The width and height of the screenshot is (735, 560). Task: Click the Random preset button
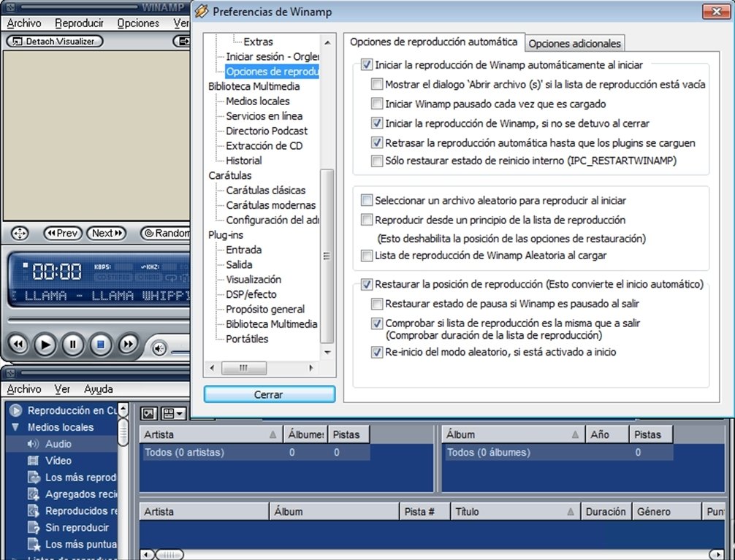point(165,233)
